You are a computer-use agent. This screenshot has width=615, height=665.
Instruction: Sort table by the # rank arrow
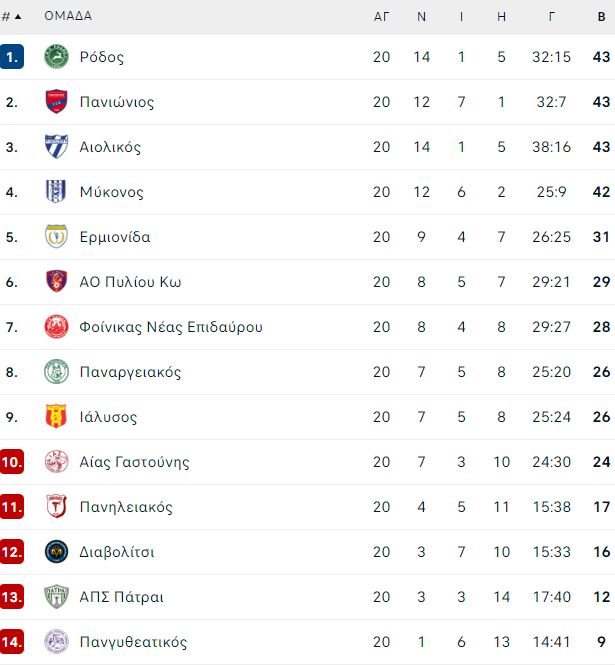tap(11, 17)
